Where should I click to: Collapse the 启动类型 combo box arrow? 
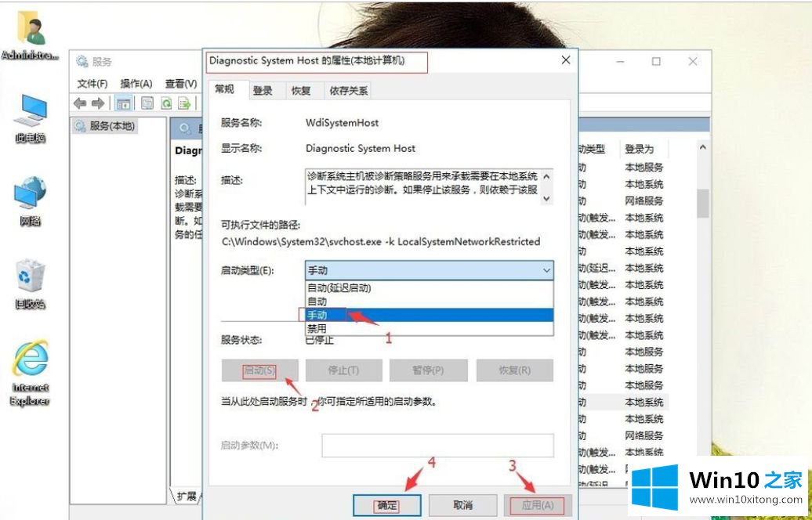click(546, 270)
